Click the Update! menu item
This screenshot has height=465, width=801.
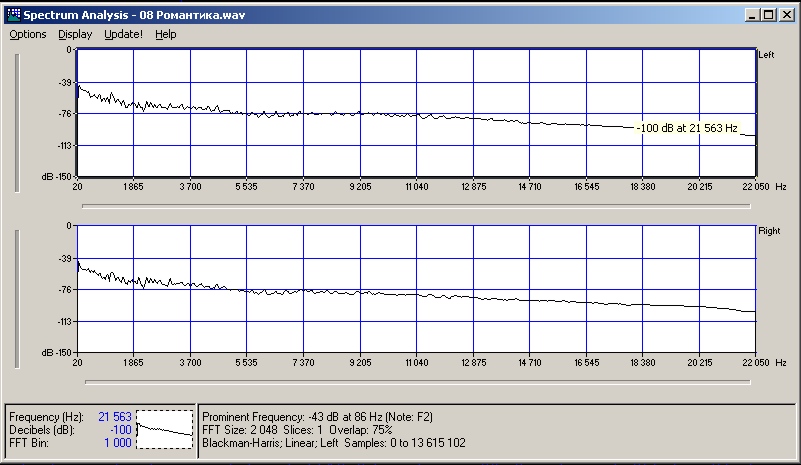coord(123,34)
